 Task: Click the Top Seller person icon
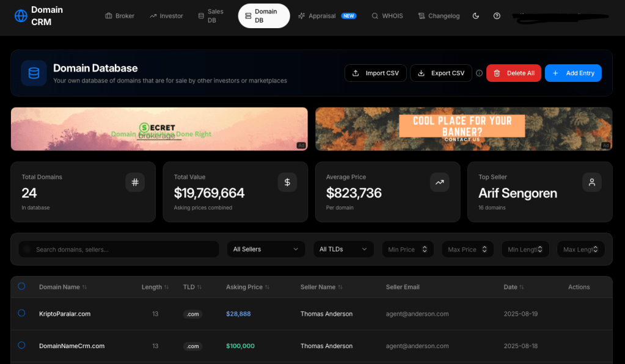tap(591, 182)
